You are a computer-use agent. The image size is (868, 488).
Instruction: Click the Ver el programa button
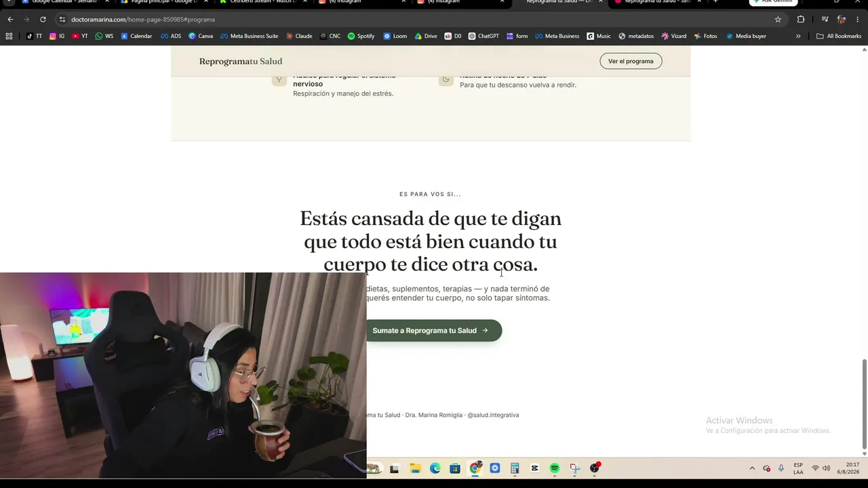(x=631, y=61)
